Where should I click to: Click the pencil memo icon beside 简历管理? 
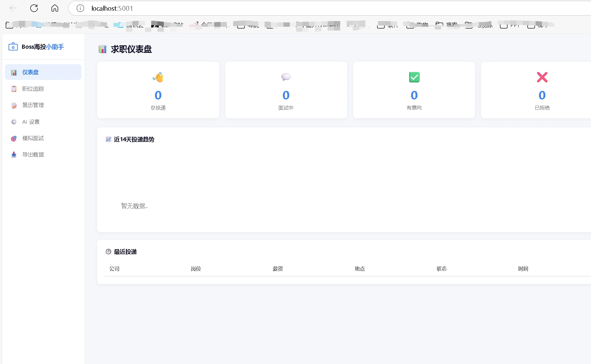14,105
